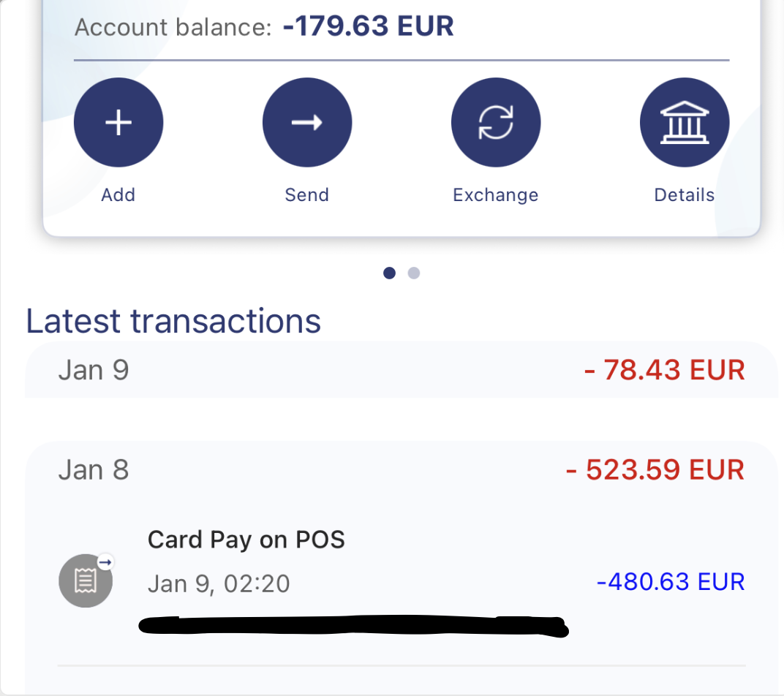Tap the Send arrow icon

[x=307, y=123]
